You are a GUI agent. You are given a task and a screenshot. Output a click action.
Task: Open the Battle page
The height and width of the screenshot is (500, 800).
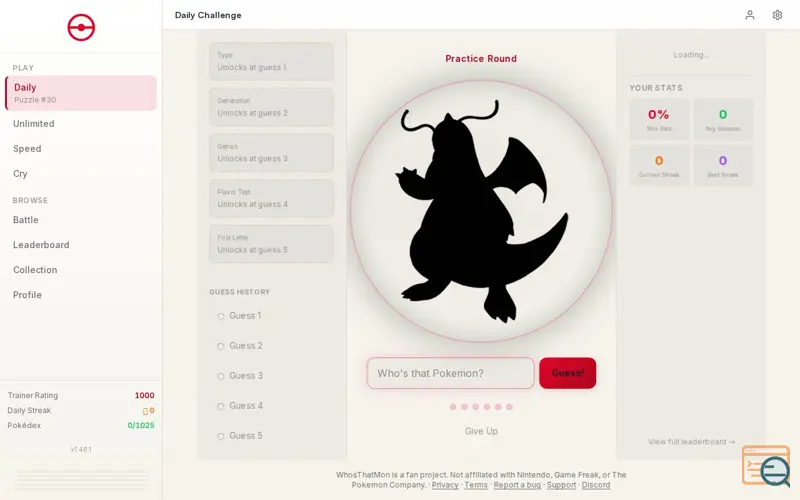click(26, 220)
